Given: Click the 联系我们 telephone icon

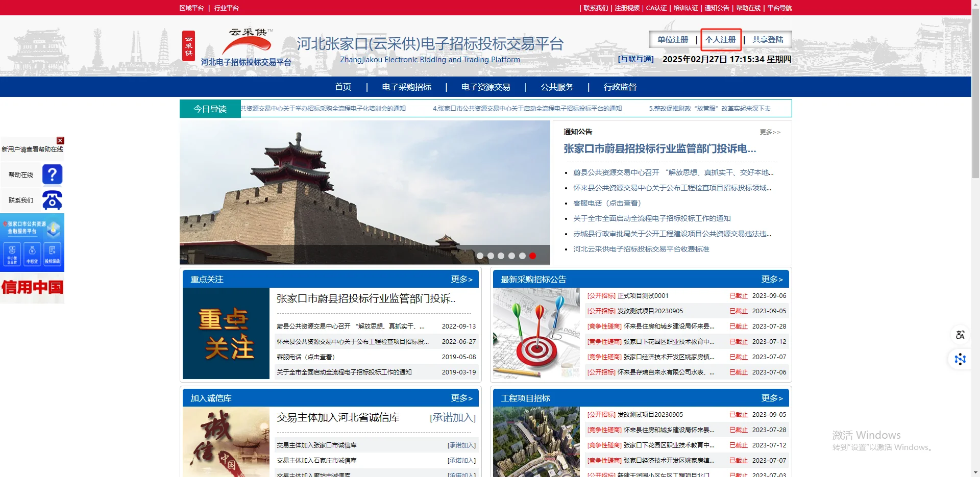Looking at the screenshot, I should pos(52,200).
